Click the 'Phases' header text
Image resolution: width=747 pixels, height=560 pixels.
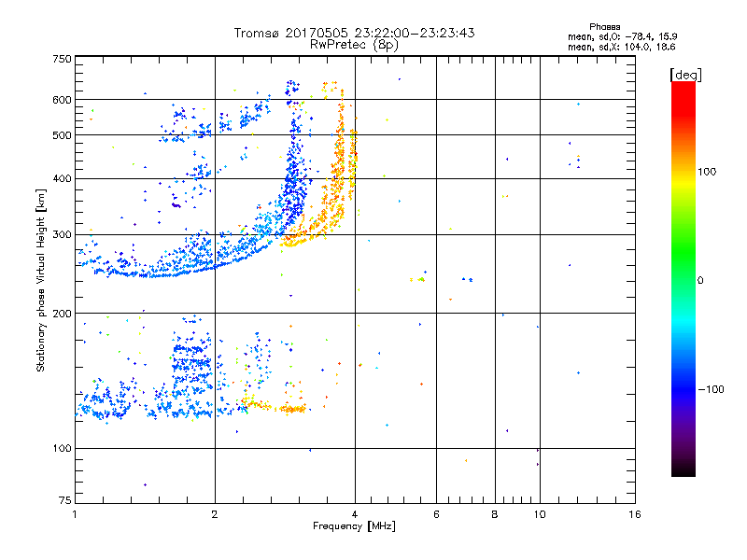click(x=604, y=27)
